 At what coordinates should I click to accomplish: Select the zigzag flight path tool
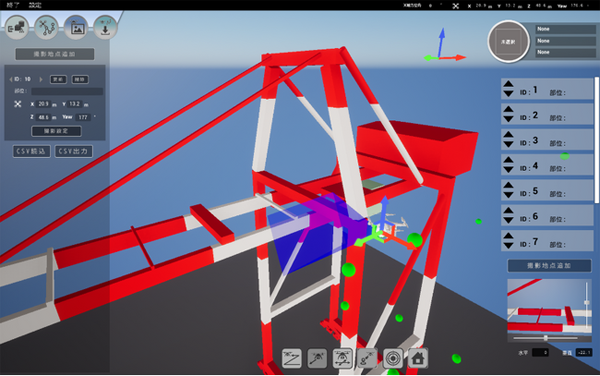292,358
